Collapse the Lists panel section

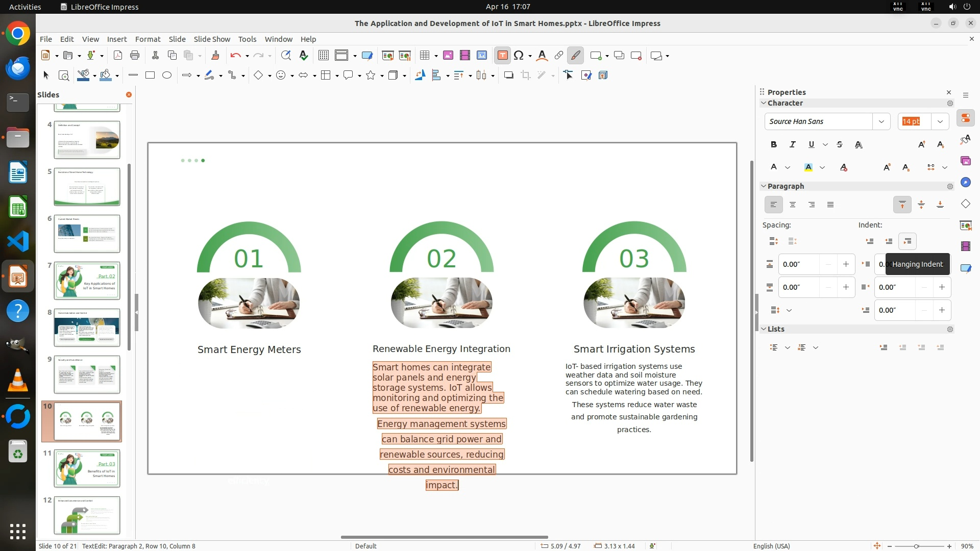pyautogui.click(x=764, y=329)
